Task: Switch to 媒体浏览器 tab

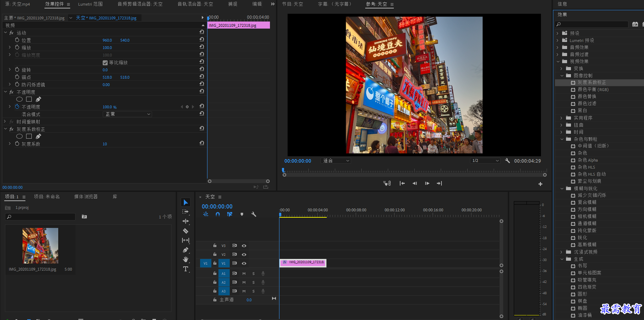Action: click(86, 197)
